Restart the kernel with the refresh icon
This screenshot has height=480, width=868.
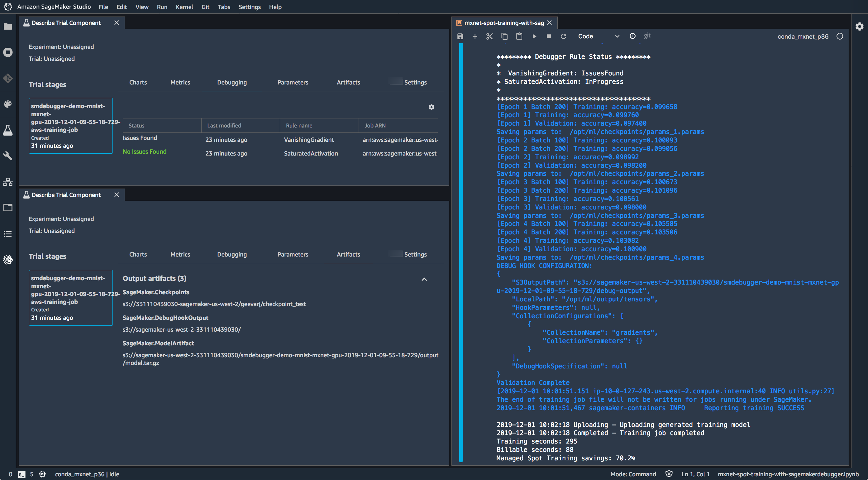pyautogui.click(x=563, y=36)
